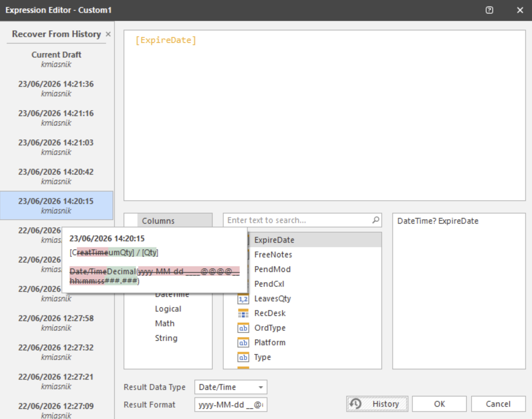The image size is (532, 419).
Task: Click the Result Format input field
Action: (x=231, y=404)
